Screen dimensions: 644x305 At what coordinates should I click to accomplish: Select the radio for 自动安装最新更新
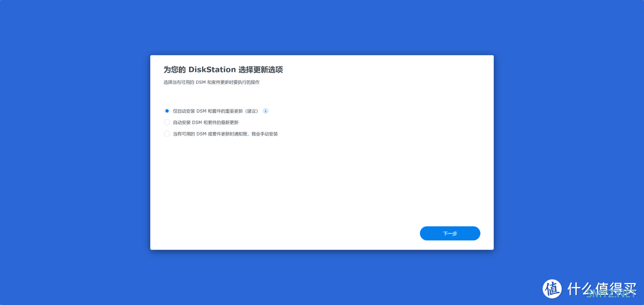(167, 122)
